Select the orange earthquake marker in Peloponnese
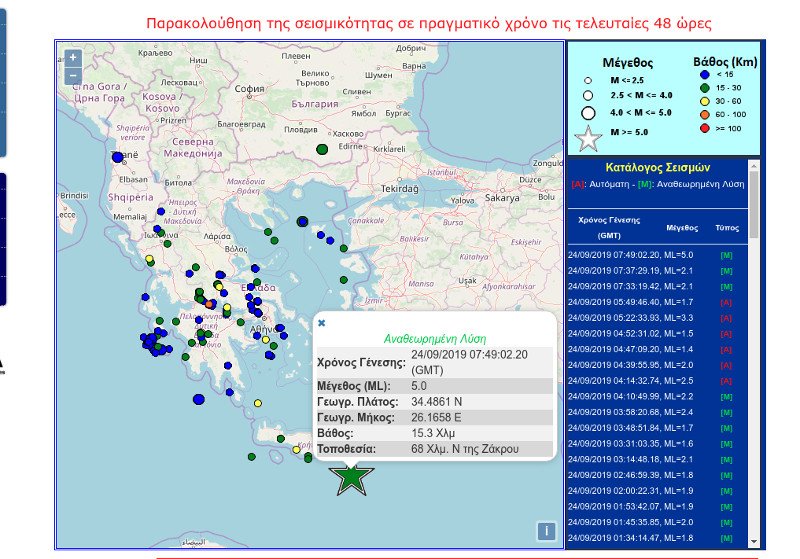This screenshot has width=800, height=559. point(209,304)
